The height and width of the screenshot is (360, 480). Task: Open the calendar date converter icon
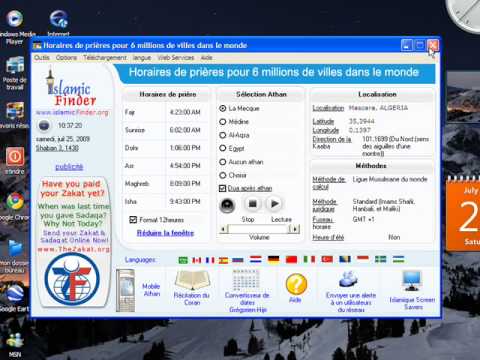point(246,280)
